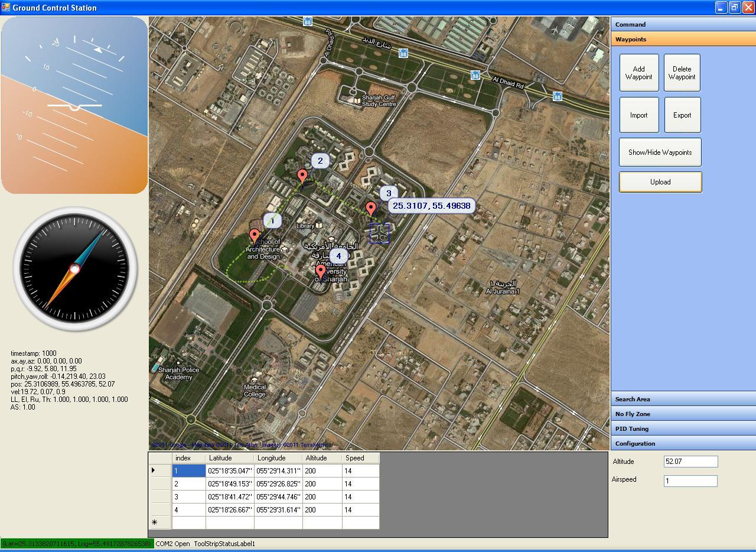Image resolution: width=756 pixels, height=552 pixels.
Task: Select the row header of waypoint row 1
Action: click(159, 471)
